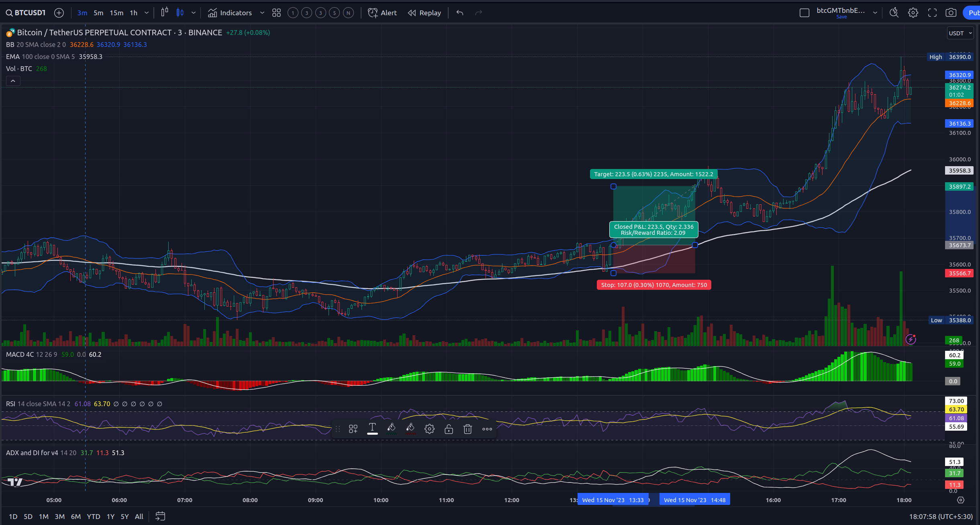This screenshot has width=980, height=525.
Task: Click the Save link under layout name
Action: pyautogui.click(x=841, y=17)
